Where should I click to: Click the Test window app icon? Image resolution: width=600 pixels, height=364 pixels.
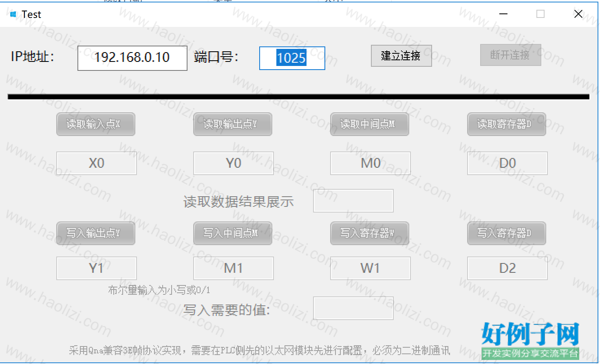pyautogui.click(x=13, y=15)
